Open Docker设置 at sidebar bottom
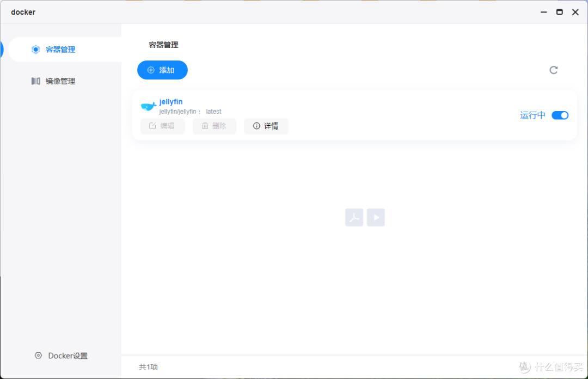The width and height of the screenshot is (588, 379). pyautogui.click(x=61, y=356)
